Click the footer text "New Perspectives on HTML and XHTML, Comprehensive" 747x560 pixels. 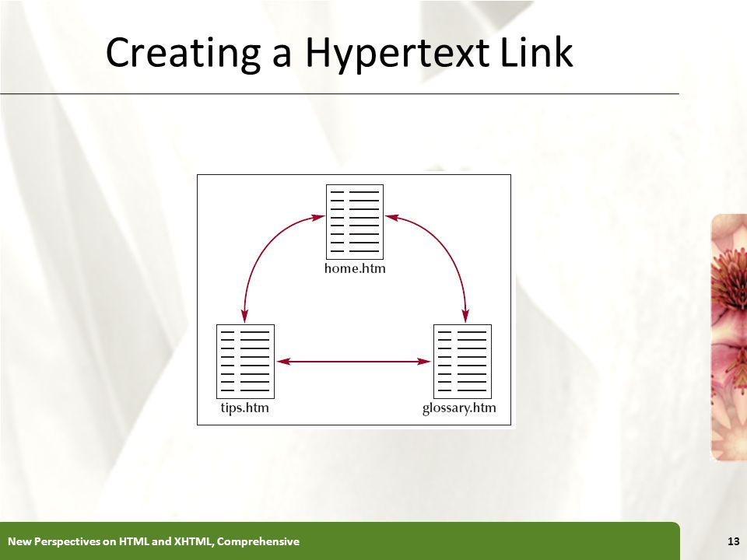coord(153,541)
